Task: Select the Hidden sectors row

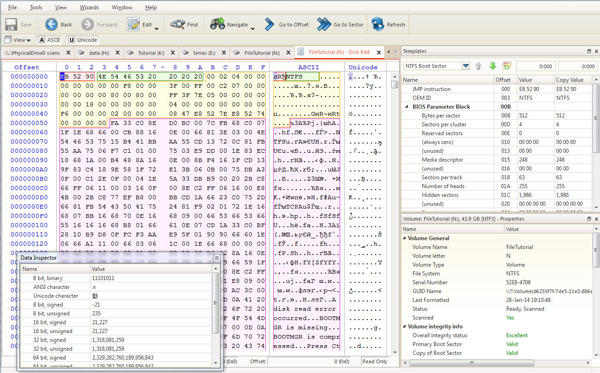Action: pos(497,195)
